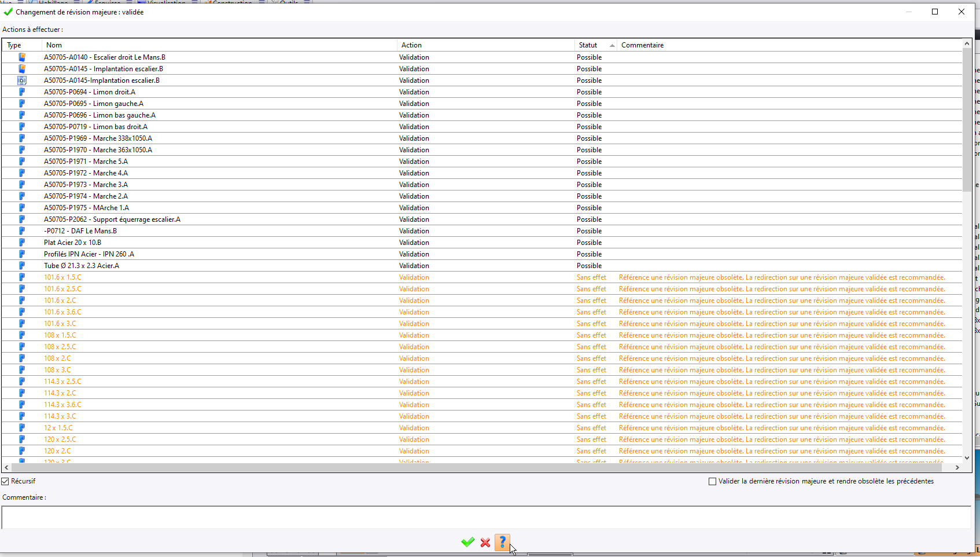Click the part icon of 101.6 x 1.5.C
This screenshot has width=980, height=557.
pyautogui.click(x=22, y=277)
